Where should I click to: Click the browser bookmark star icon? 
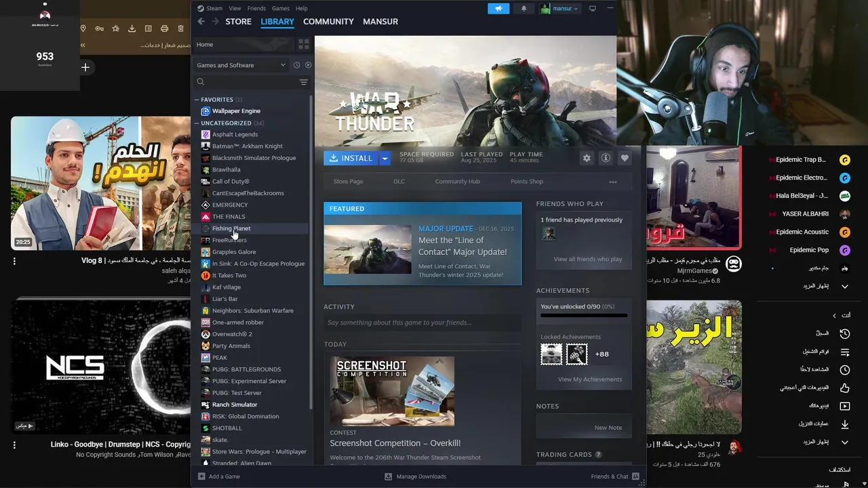tap(115, 28)
